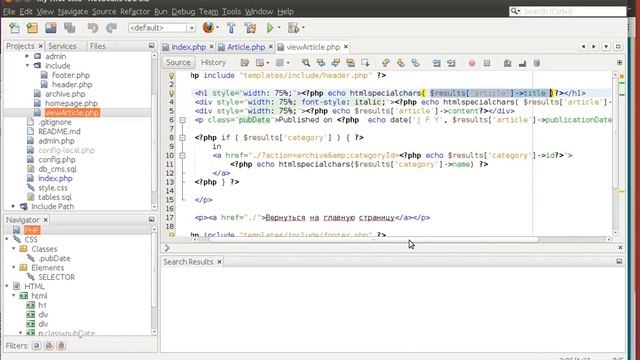
Task: Toggle third Navigator filter button
Action: point(61,346)
